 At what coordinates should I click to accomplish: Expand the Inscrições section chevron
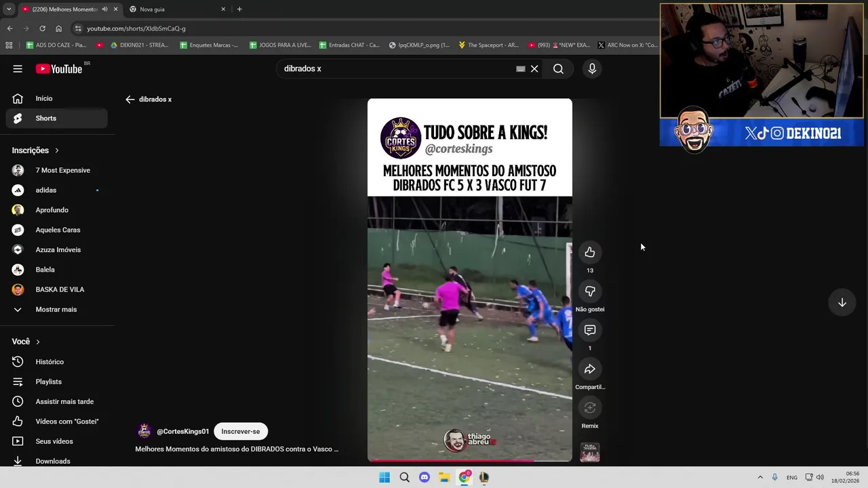click(57, 150)
